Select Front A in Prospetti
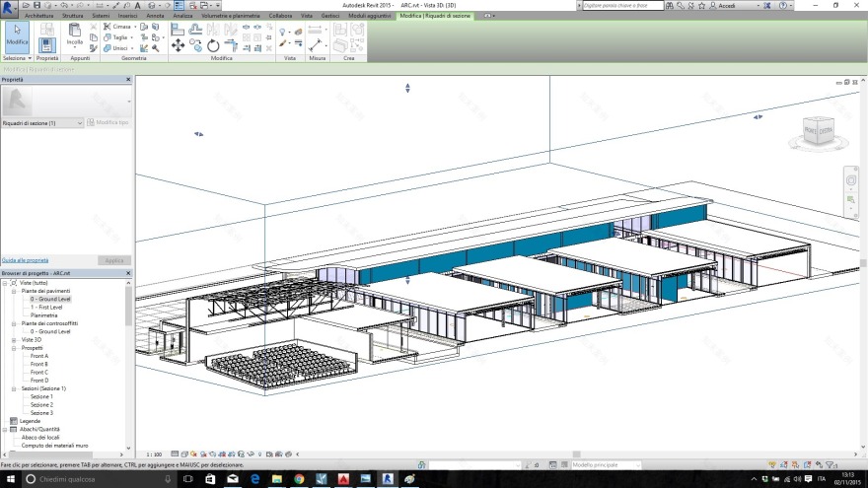 click(x=39, y=356)
